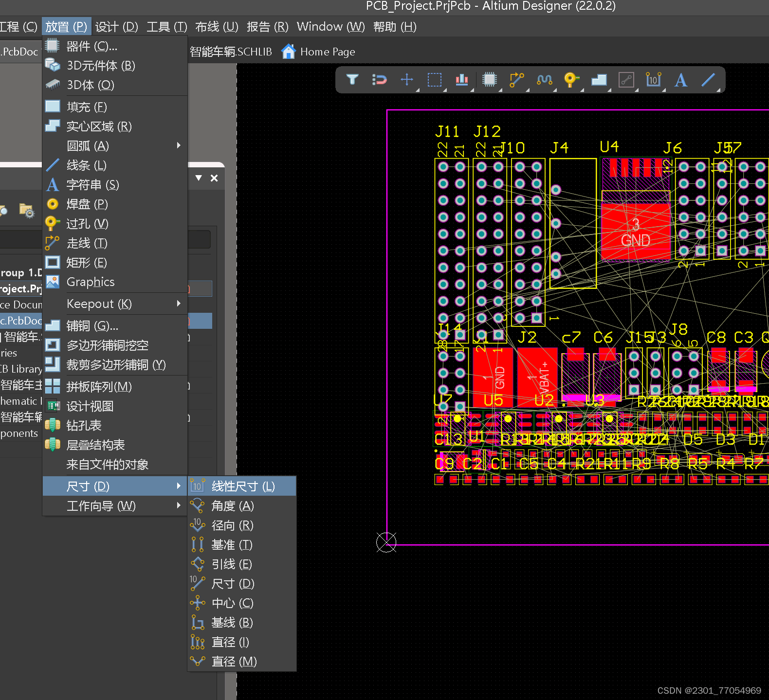Expand Keepout (K) submenu

pos(115,304)
